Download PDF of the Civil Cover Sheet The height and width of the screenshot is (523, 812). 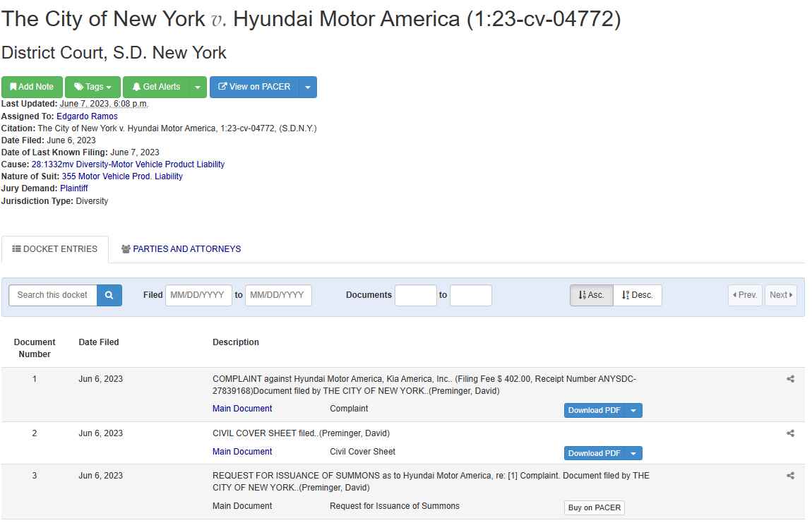[595, 454]
